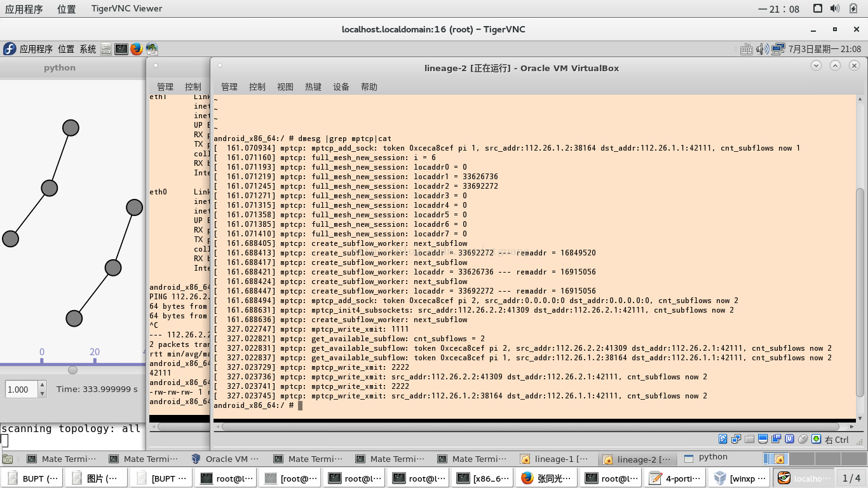Image resolution: width=868 pixels, height=488 pixels.
Task: Open 张同光 Firefox window in outer taskbar
Action: (x=545, y=478)
